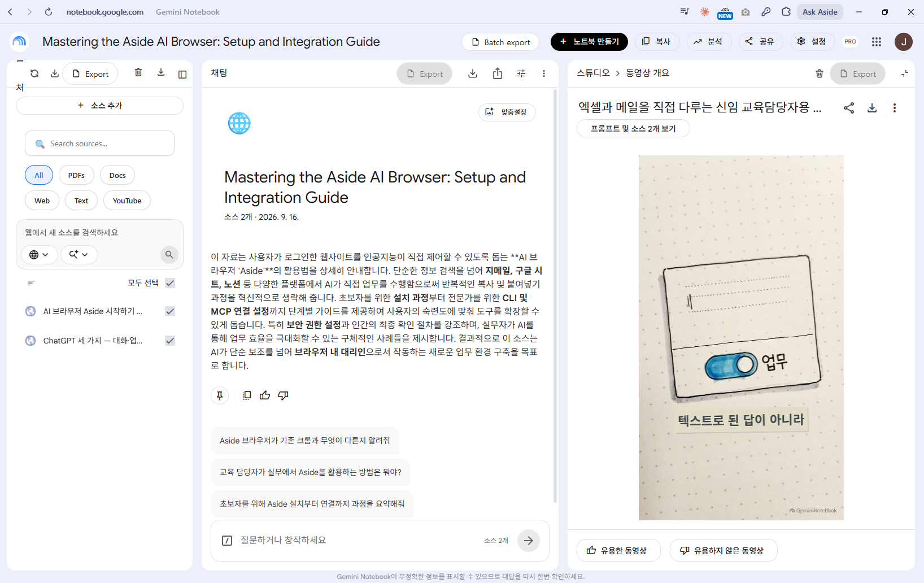Open the Google apps grid
The image size is (924, 583).
pos(877,42)
